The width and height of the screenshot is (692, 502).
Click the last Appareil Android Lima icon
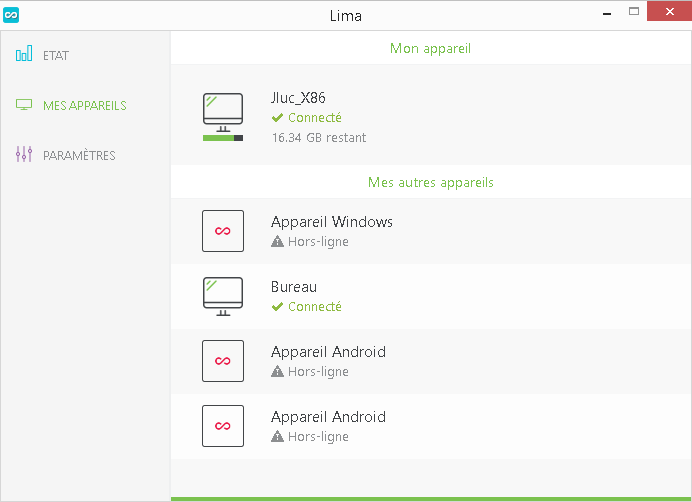pos(223,426)
